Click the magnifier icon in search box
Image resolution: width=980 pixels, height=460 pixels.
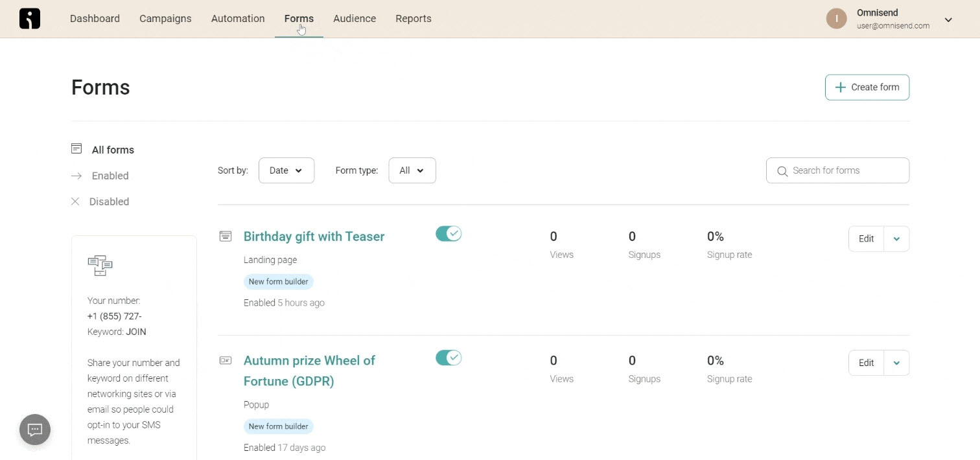[x=782, y=171]
